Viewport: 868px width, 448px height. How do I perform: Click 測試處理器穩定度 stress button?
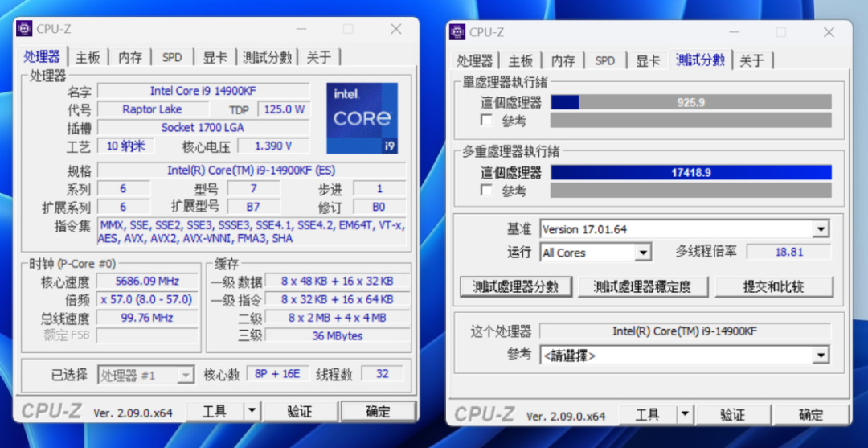coord(642,286)
